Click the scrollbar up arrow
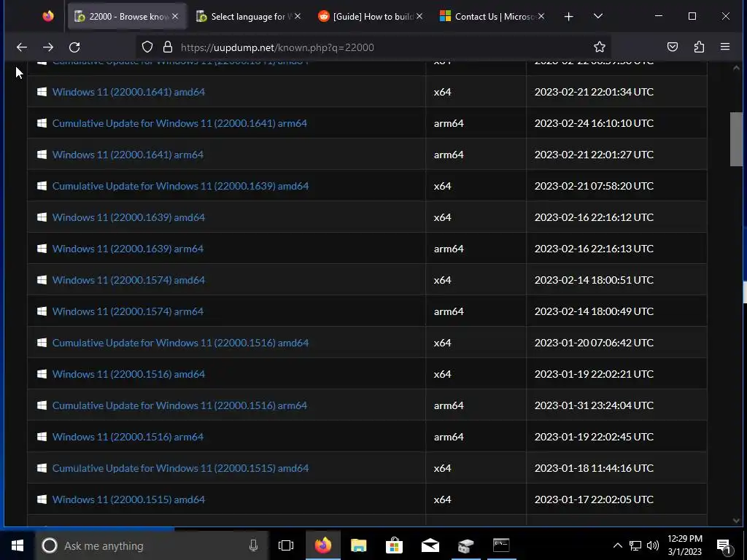Screen dimensions: 747x560 pyautogui.click(x=736, y=68)
